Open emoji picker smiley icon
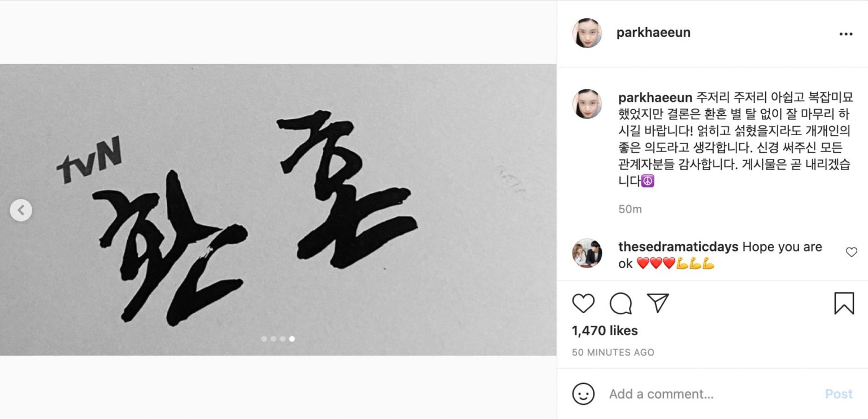868x419 pixels. 583,394
